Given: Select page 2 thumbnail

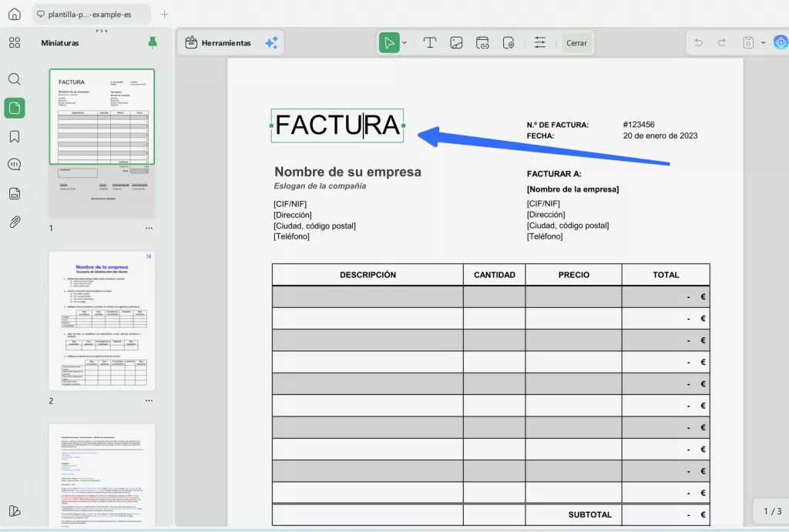Looking at the screenshot, I should (x=102, y=320).
